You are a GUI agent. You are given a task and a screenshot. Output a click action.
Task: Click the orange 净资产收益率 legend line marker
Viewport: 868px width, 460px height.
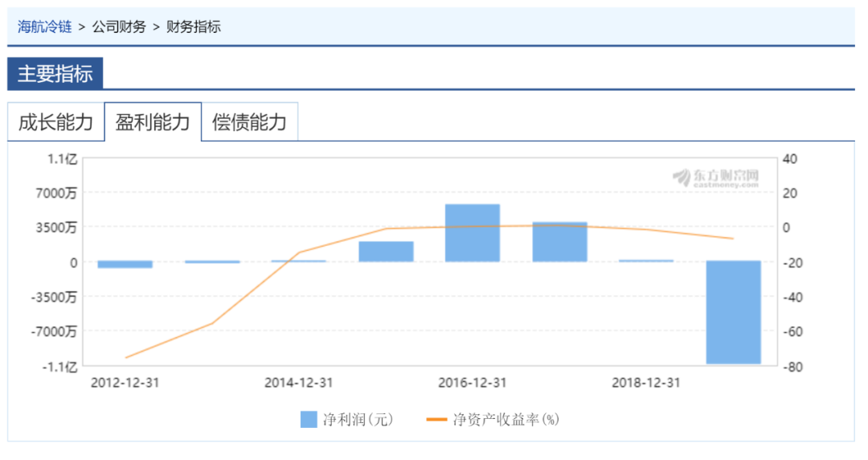point(437,419)
